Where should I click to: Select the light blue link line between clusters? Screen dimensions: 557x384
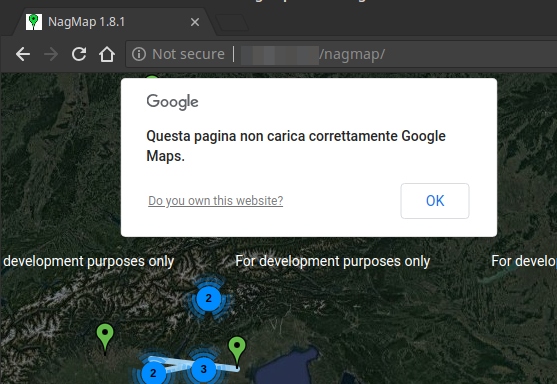(x=178, y=363)
